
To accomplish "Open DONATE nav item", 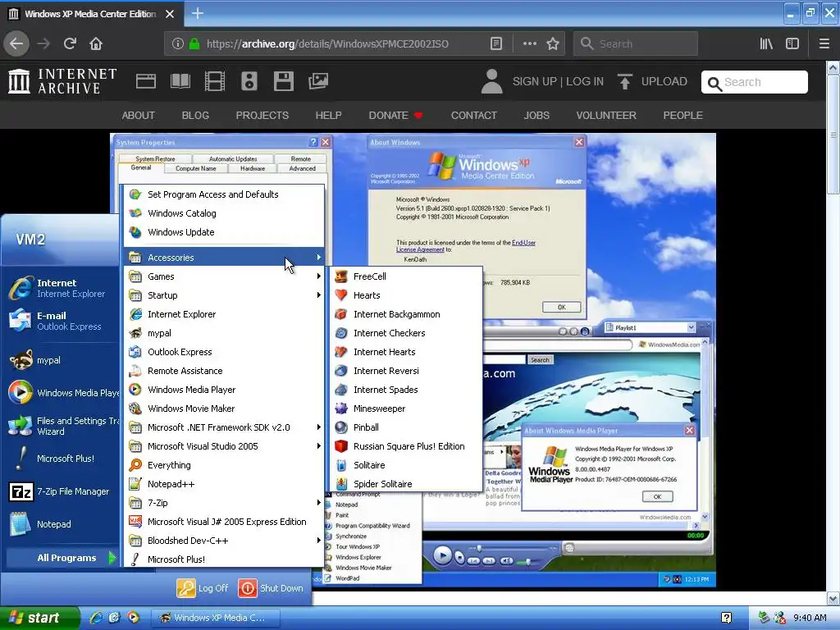I will tap(395, 115).
